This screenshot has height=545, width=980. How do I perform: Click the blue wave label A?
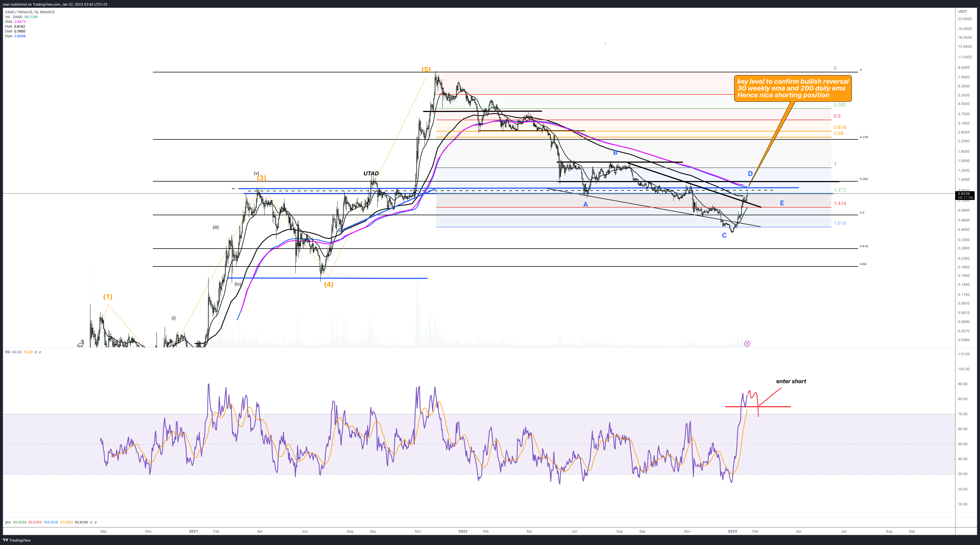pyautogui.click(x=586, y=204)
